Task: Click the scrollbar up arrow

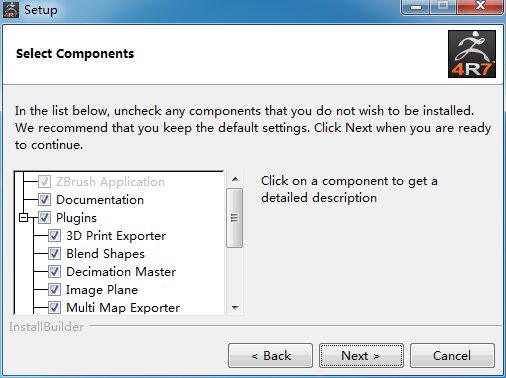Action: pos(235,179)
